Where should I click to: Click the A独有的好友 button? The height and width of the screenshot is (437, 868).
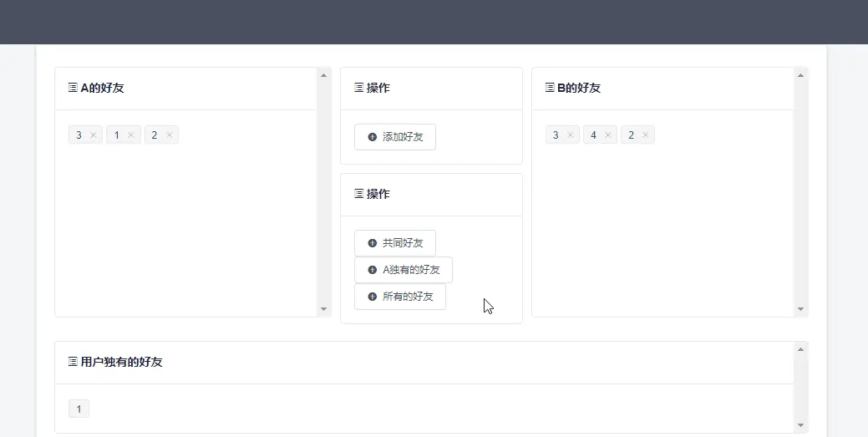point(404,270)
